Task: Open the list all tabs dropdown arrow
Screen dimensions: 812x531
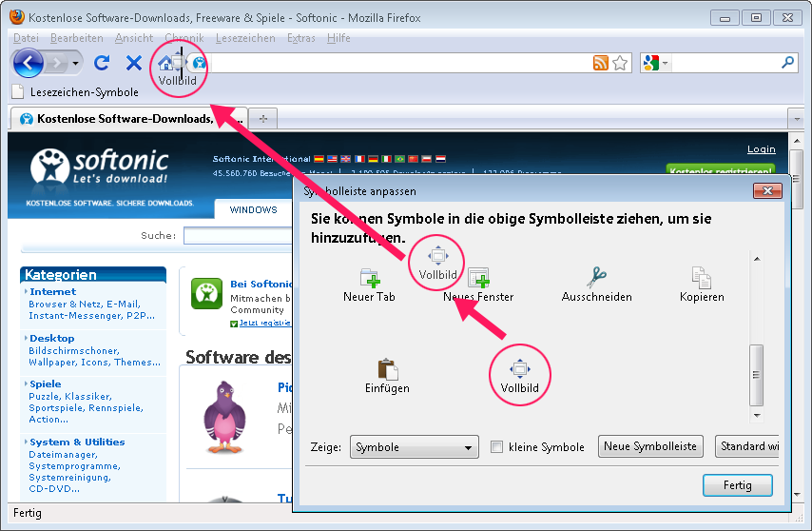Action: coord(796,118)
